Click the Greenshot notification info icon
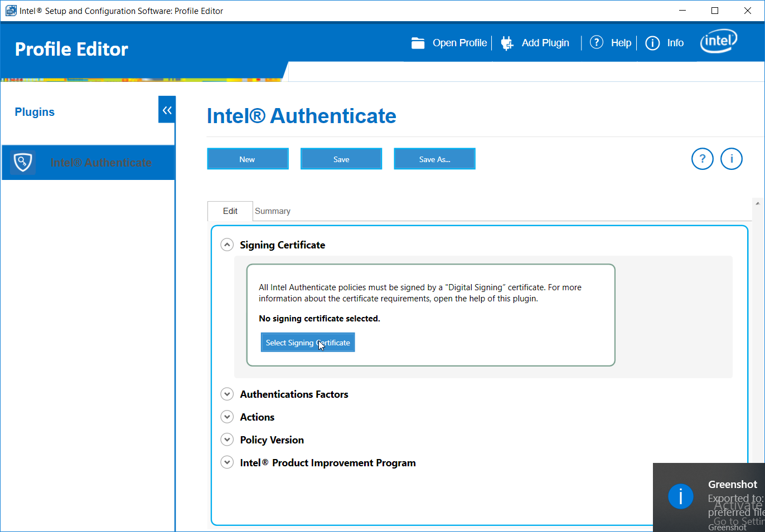The image size is (765, 532). coord(681,496)
